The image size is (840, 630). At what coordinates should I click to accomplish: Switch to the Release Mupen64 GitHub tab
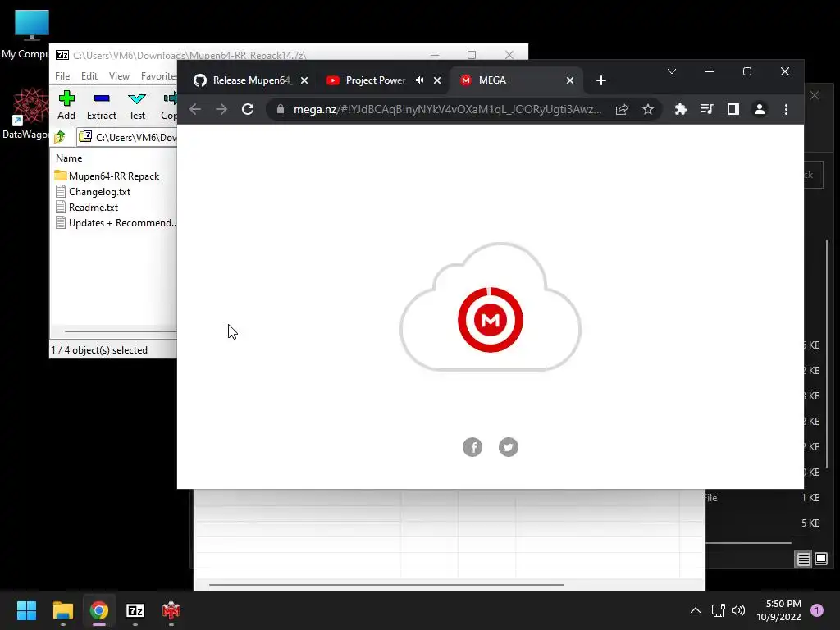[242, 80]
